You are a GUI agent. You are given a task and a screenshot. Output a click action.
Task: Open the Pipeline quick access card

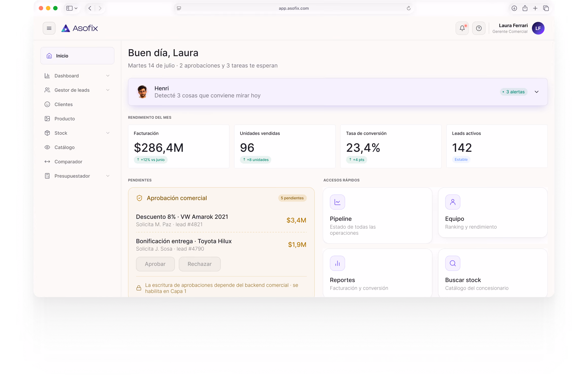click(377, 215)
